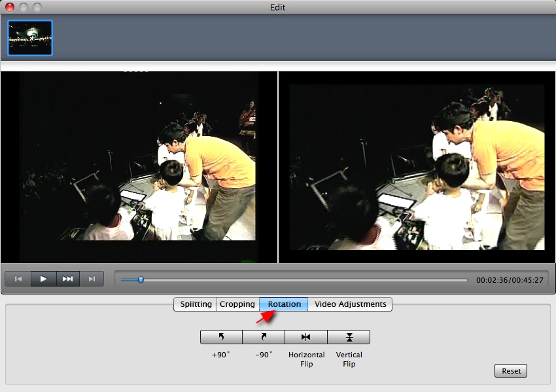Play the video preview
The image size is (556, 392).
pyautogui.click(x=43, y=279)
